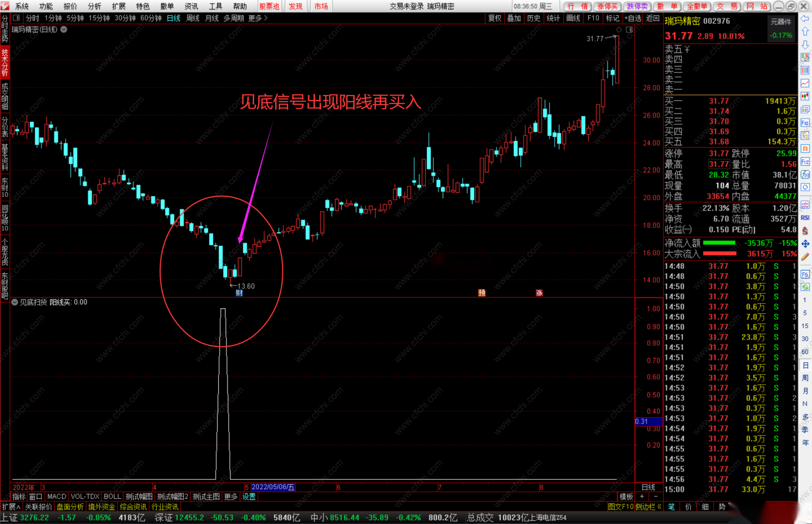The height and width of the screenshot is (524, 812).
Task: Click the back arrow icon at top right
Action: coord(805,19)
